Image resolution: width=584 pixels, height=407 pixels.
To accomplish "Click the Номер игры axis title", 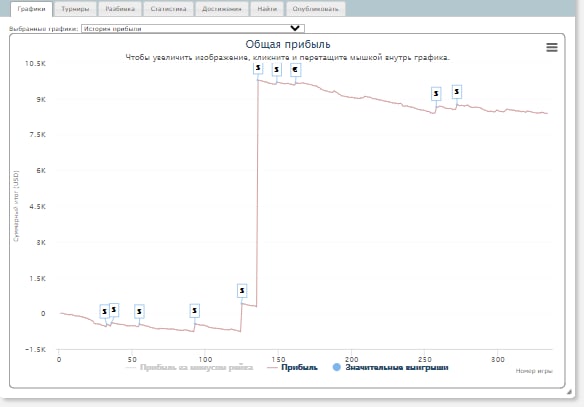I will (534, 371).
